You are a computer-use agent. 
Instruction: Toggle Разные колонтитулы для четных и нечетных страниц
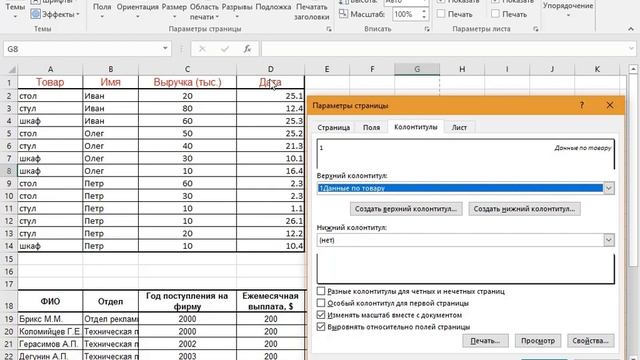point(321,291)
